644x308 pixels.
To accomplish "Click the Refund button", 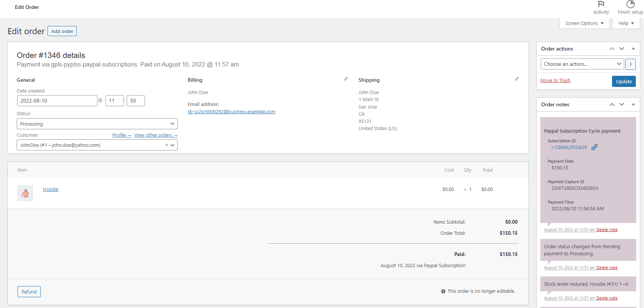I will [29, 292].
